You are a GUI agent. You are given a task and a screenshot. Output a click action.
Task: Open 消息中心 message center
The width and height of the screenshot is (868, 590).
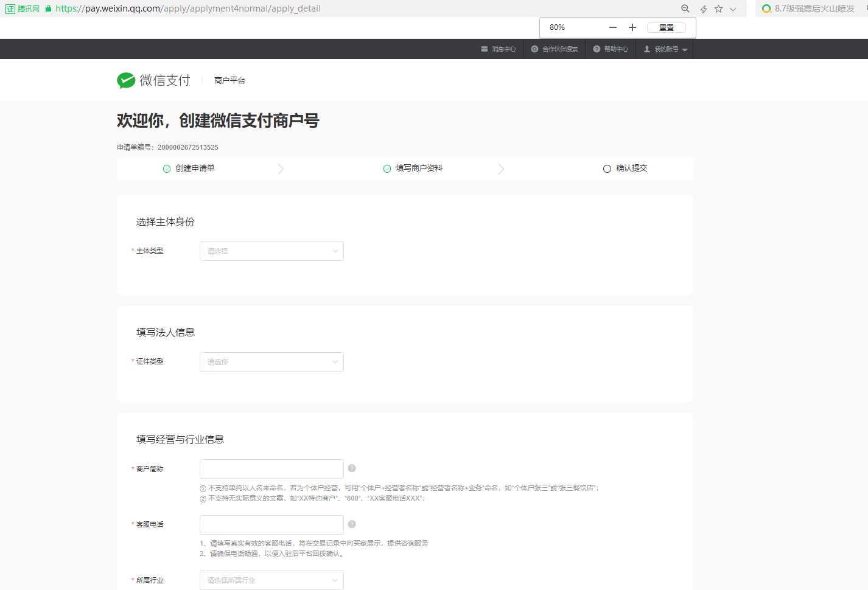click(499, 49)
